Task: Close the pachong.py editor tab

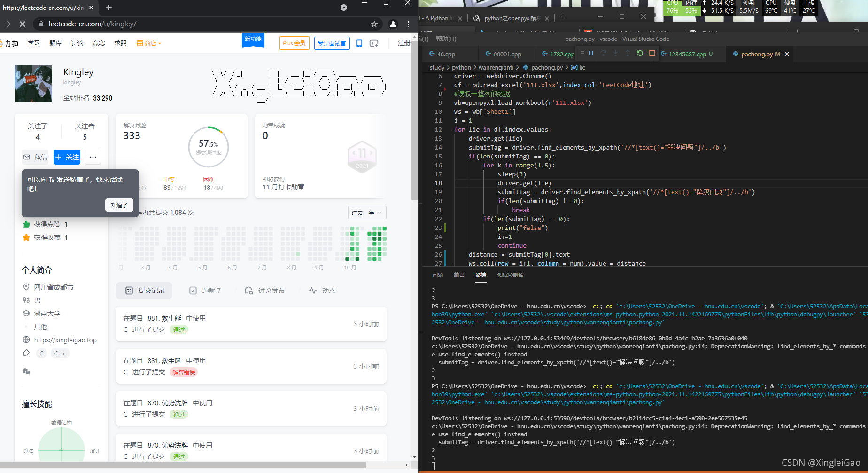Action: (787, 54)
